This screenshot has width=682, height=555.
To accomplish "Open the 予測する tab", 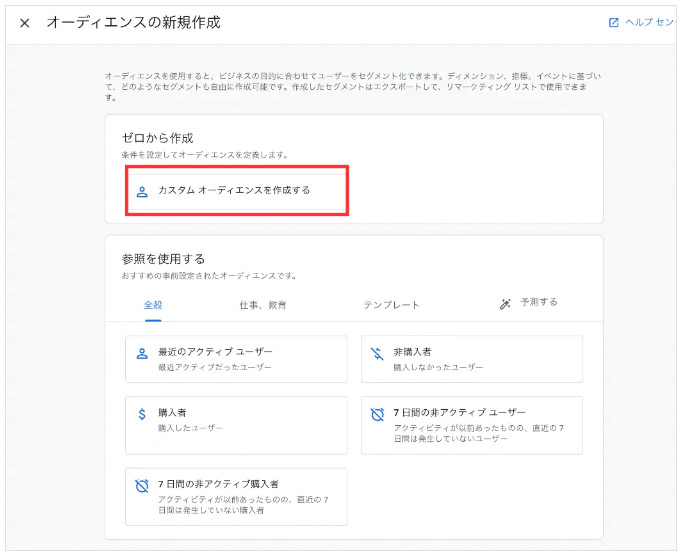I will point(539,303).
